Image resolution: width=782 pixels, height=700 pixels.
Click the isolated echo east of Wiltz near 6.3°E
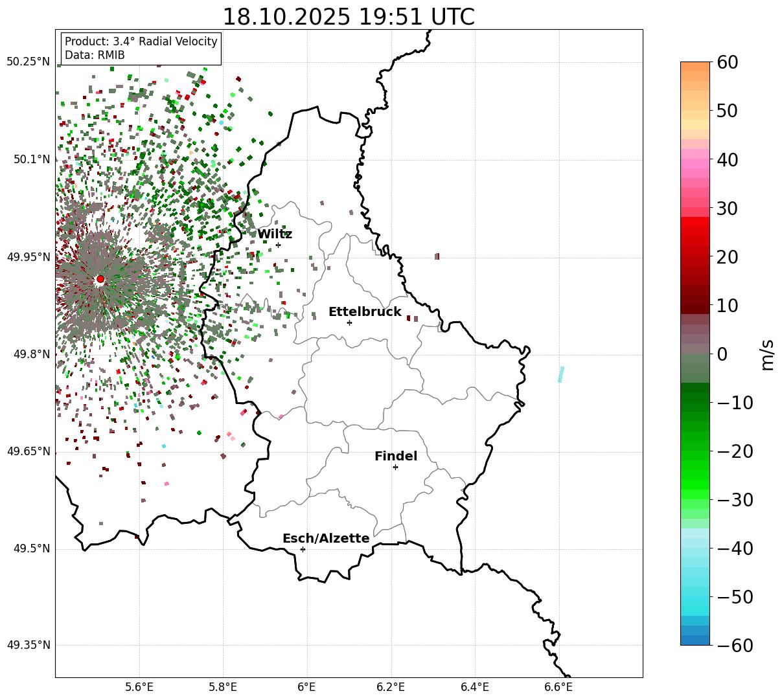pyautogui.click(x=437, y=256)
